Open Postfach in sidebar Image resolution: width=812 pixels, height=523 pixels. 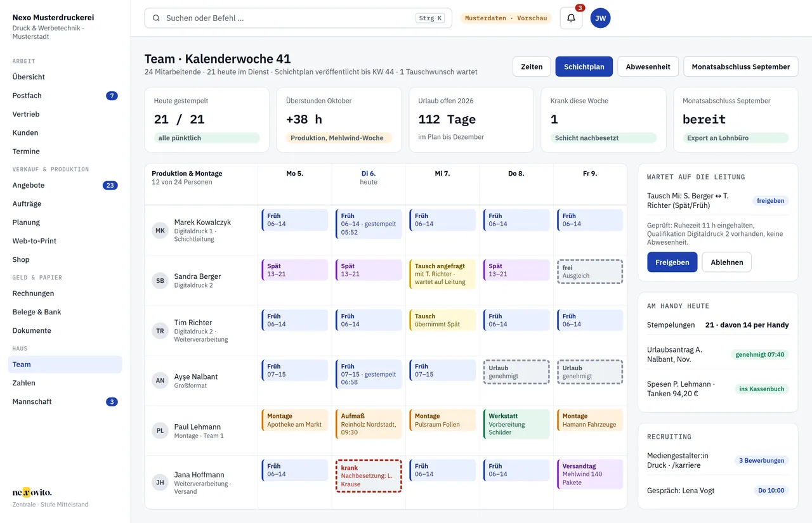pos(65,96)
